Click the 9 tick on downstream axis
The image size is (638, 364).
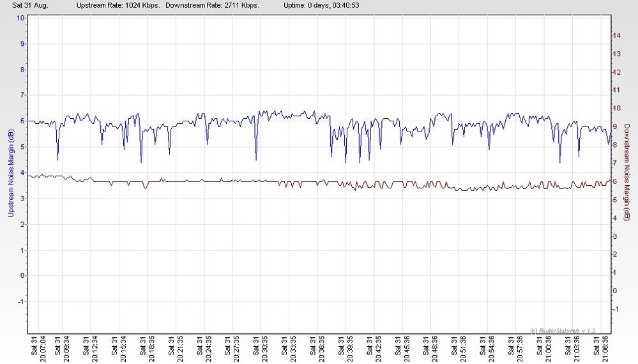tap(615, 126)
